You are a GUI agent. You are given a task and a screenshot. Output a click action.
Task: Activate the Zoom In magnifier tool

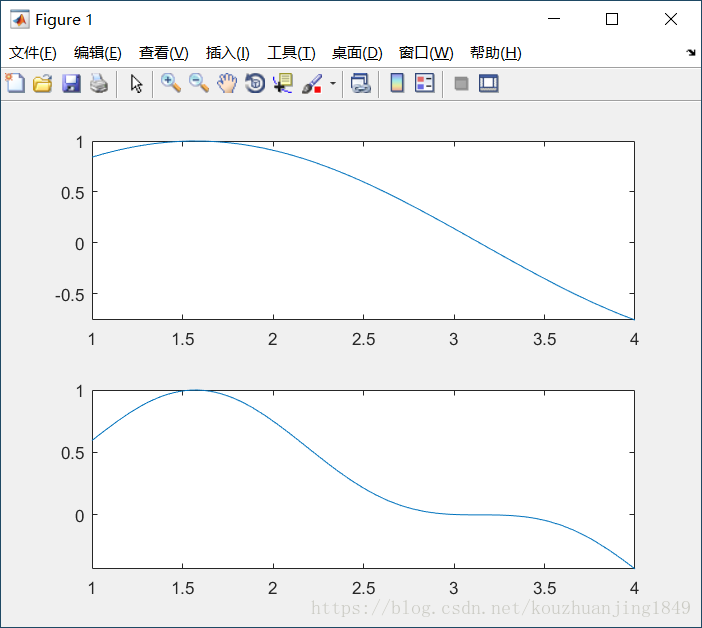click(x=171, y=83)
